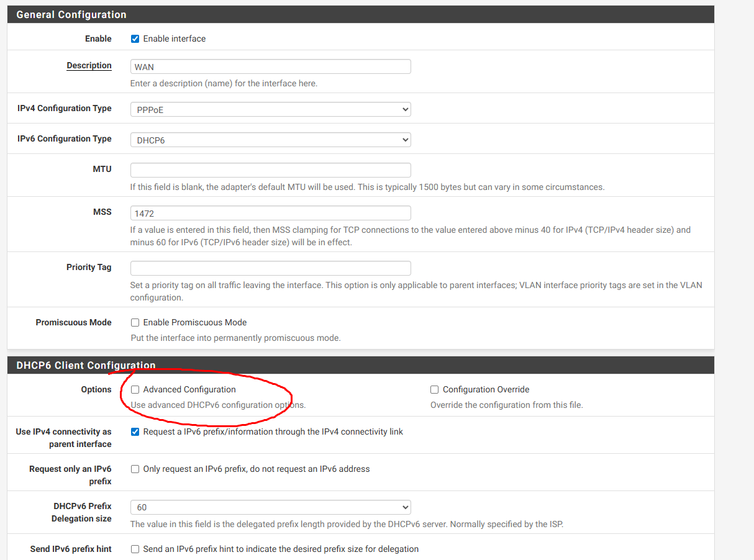The image size is (754, 560).
Task: Click the DHCPv6 Prefix Delegation size label
Action: point(81,512)
